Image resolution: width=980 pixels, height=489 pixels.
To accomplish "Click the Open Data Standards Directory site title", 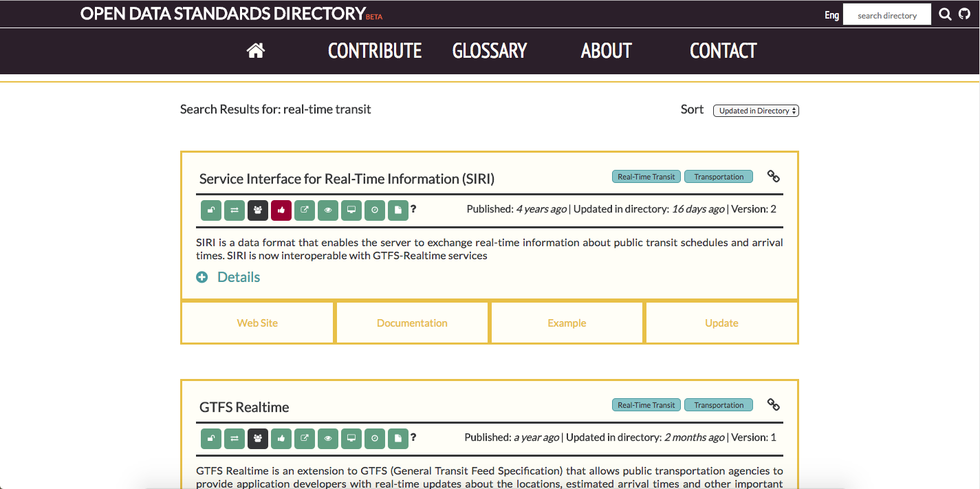I will click(223, 14).
